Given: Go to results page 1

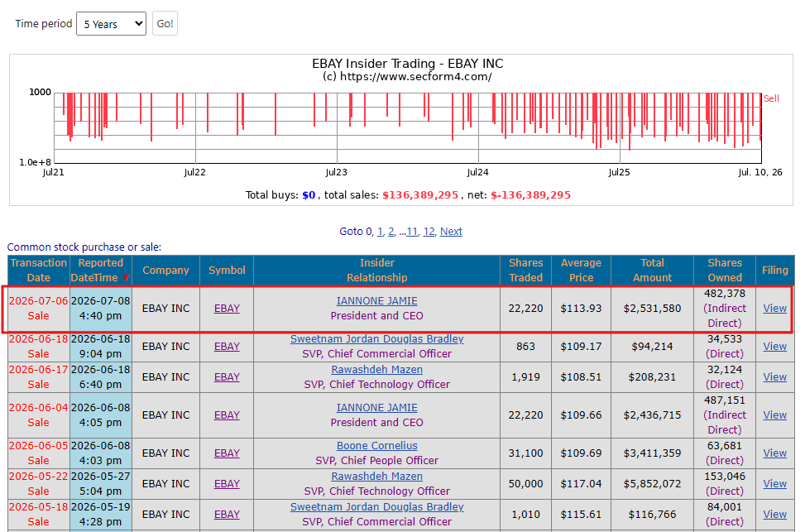Looking at the screenshot, I should (381, 232).
